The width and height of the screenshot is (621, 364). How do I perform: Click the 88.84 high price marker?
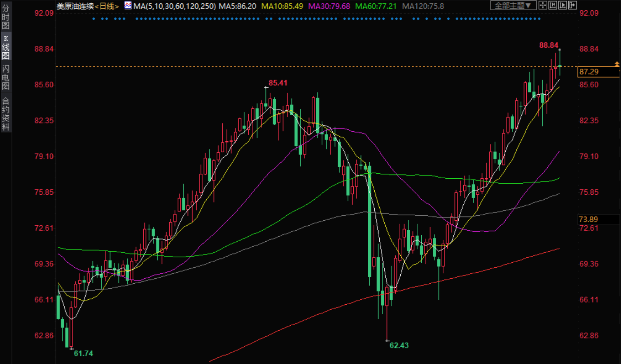click(549, 45)
